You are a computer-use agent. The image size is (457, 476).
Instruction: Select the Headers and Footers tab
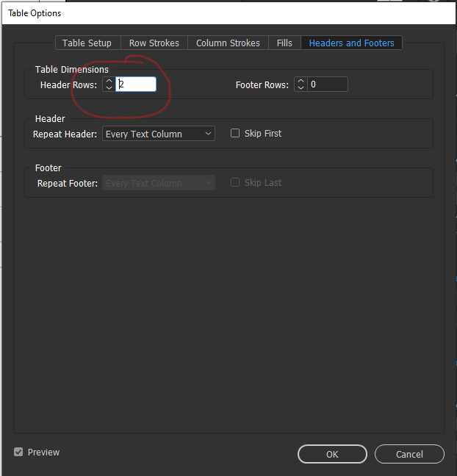[352, 43]
